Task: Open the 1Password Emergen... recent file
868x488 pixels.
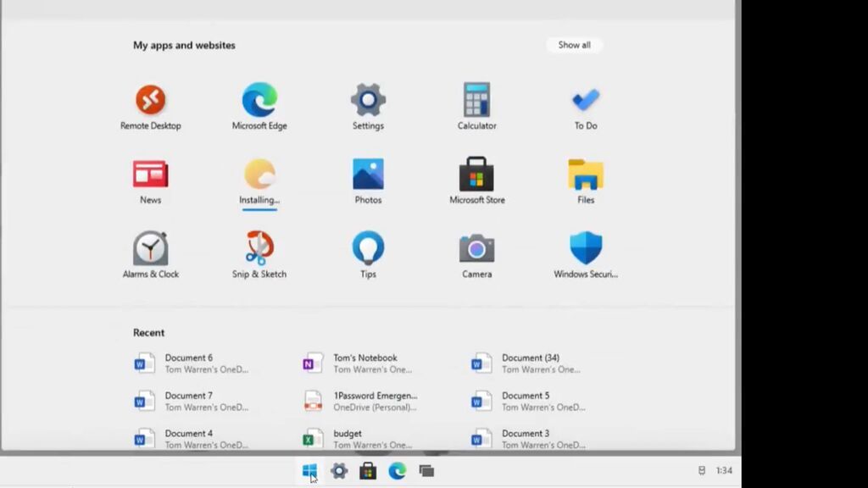Action: coord(359,401)
